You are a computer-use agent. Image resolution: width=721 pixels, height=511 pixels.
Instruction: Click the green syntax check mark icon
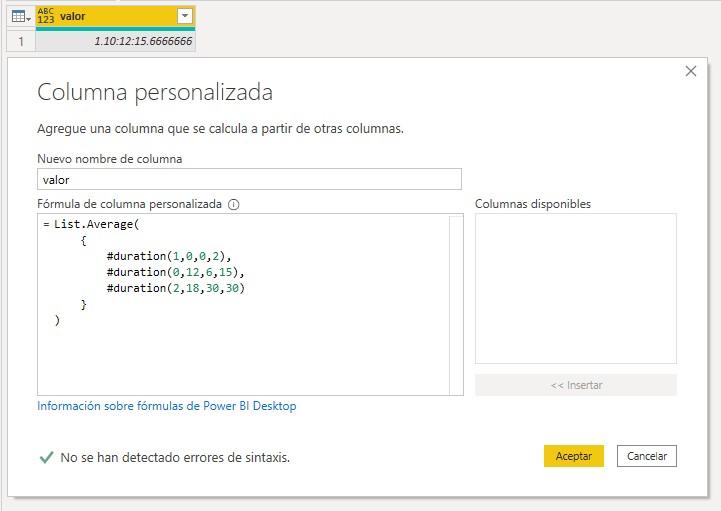tap(46, 457)
